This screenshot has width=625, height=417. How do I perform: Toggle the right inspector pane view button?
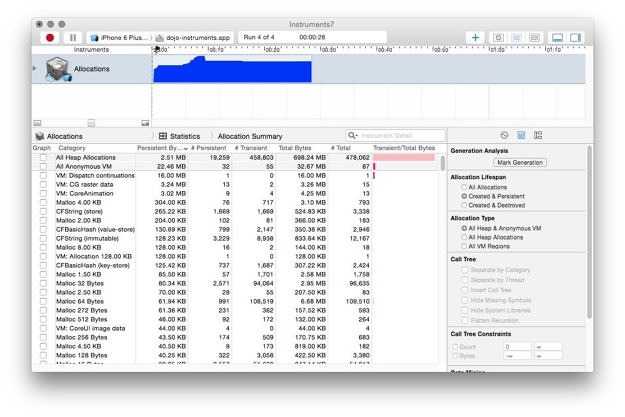point(576,37)
